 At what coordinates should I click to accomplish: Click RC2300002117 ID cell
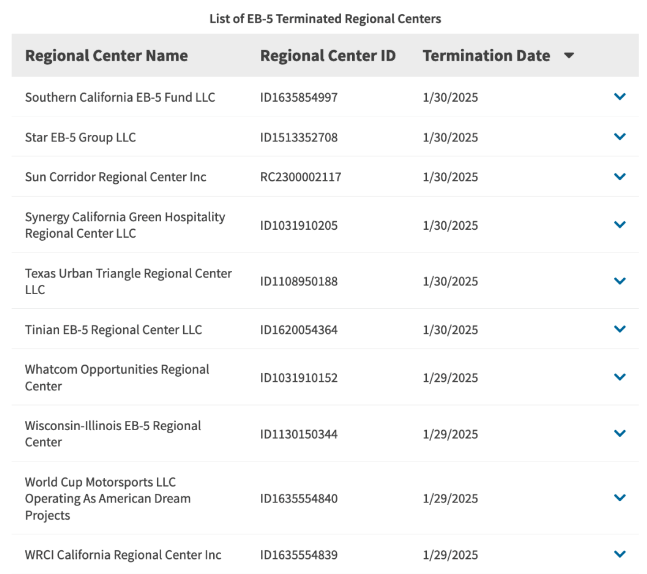point(300,177)
